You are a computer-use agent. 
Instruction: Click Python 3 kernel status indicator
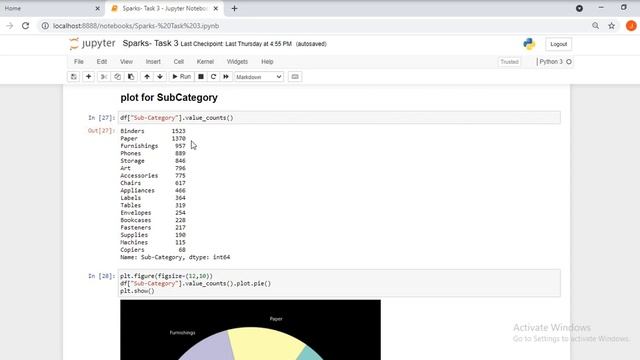point(556,62)
